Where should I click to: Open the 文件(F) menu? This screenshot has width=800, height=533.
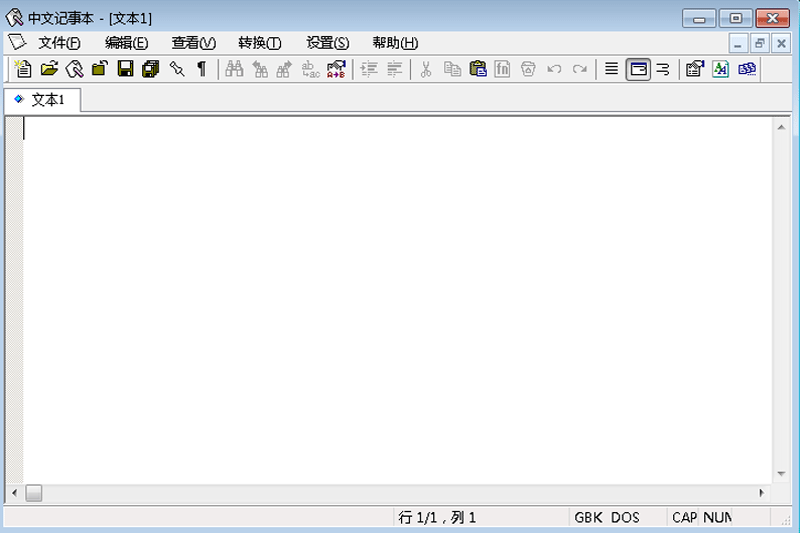point(59,43)
